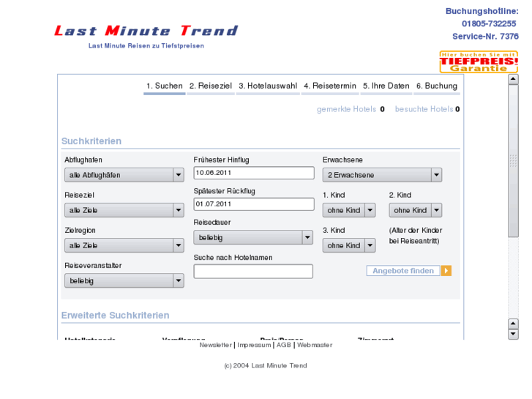This screenshot has width=532, height=399.
Task: Open the Reiseziel dropdown
Action: point(124,210)
